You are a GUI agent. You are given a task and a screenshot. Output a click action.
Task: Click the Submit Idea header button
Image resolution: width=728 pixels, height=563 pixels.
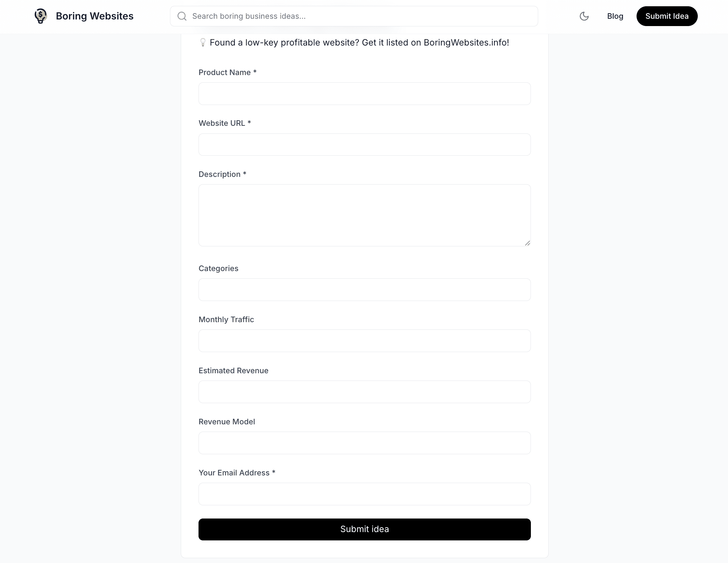(x=667, y=16)
